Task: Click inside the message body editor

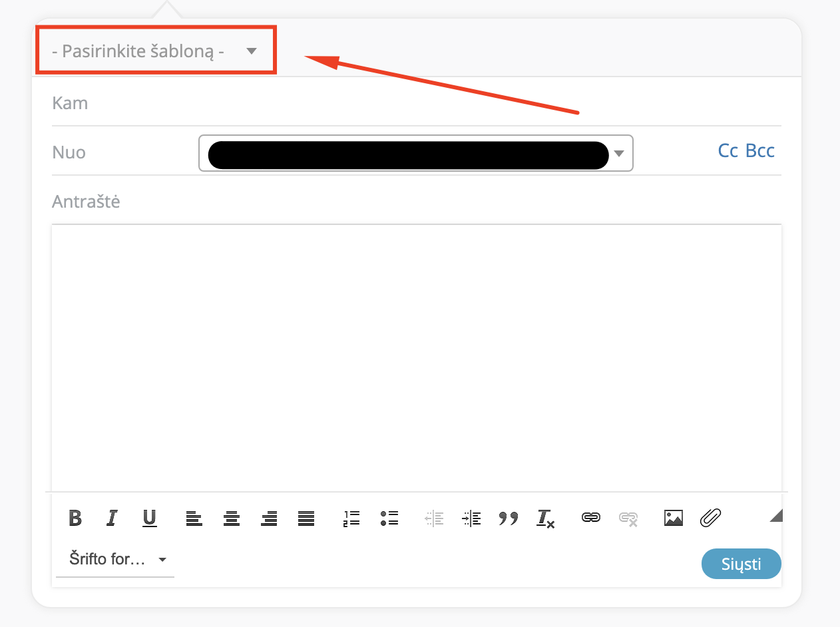Action: 417,358
